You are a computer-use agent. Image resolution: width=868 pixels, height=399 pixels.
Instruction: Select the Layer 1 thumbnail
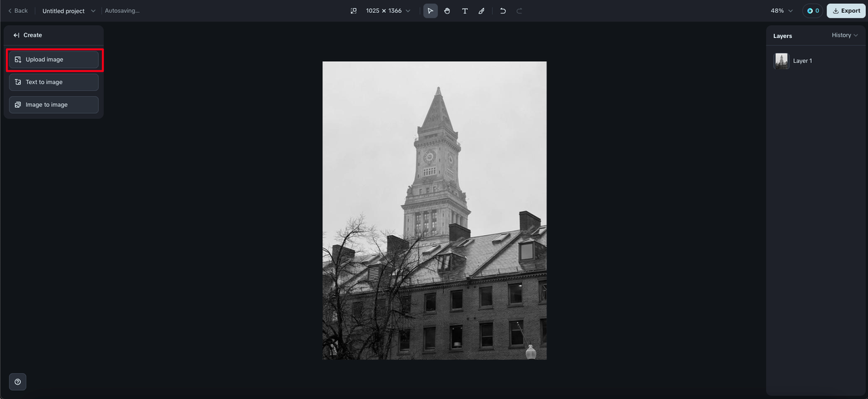click(781, 61)
